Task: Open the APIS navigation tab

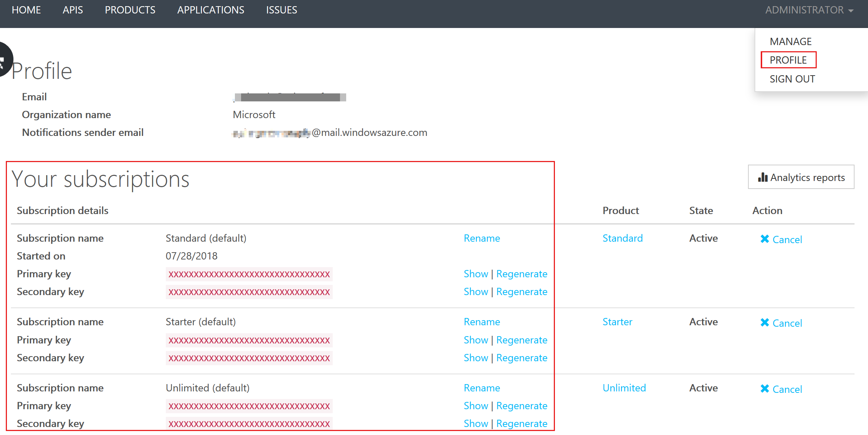Action: [73, 10]
